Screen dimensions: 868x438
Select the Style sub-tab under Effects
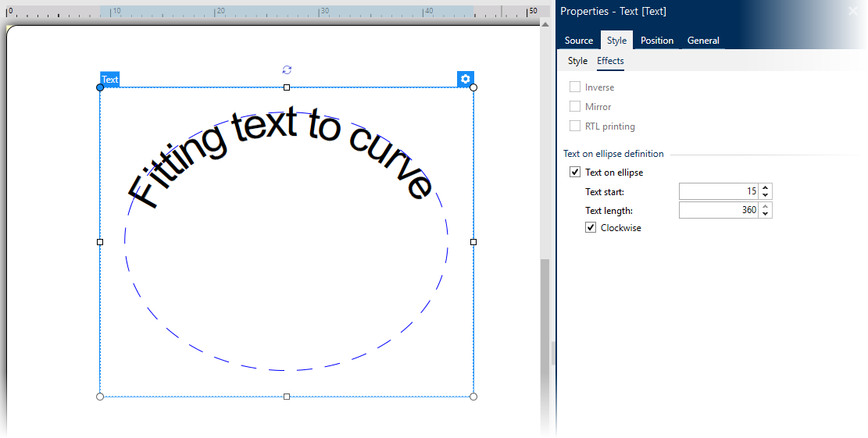pos(577,61)
